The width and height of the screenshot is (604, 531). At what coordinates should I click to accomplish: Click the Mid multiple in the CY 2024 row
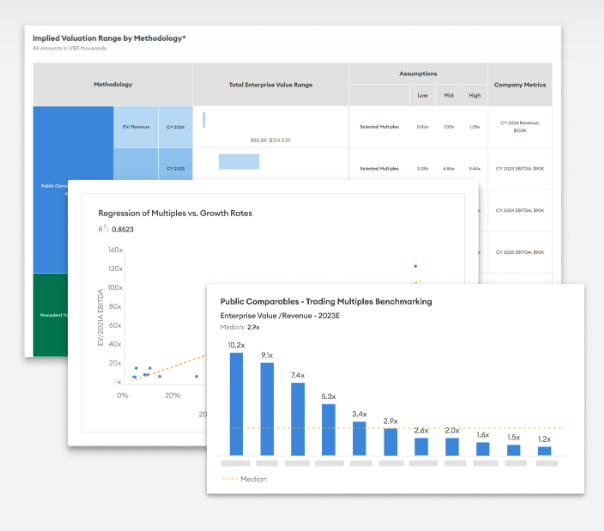point(448,127)
